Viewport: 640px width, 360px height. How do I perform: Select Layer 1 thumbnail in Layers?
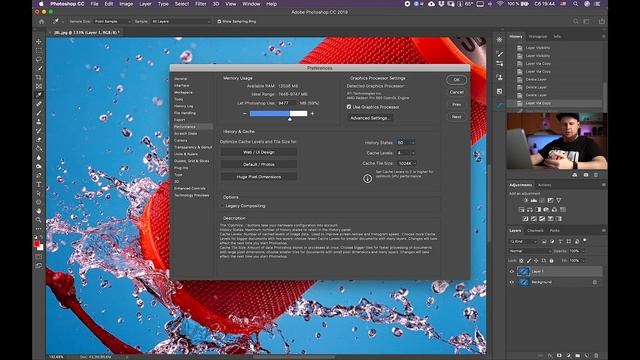click(524, 271)
